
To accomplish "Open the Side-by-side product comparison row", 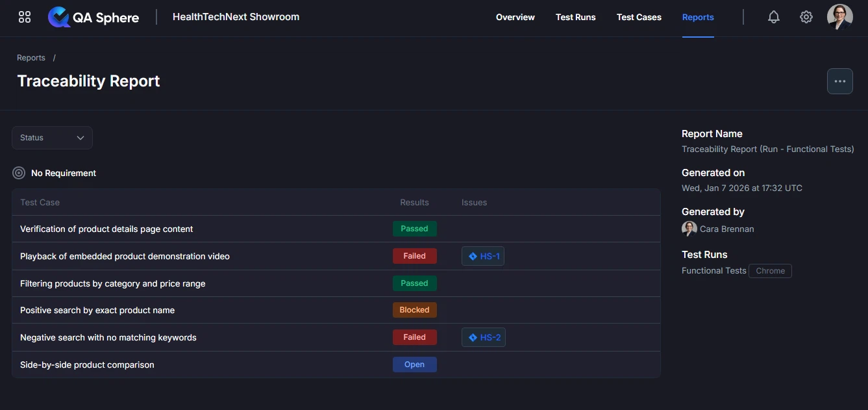I will click(87, 365).
